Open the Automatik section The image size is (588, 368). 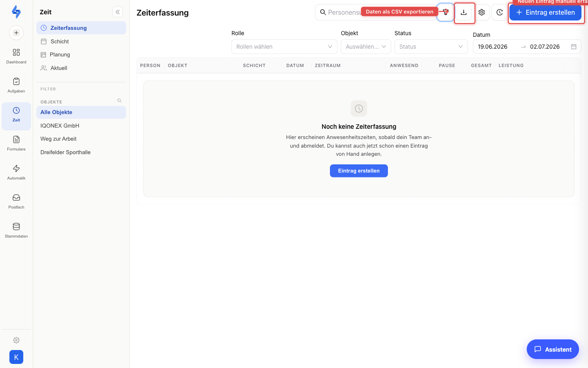click(16, 173)
